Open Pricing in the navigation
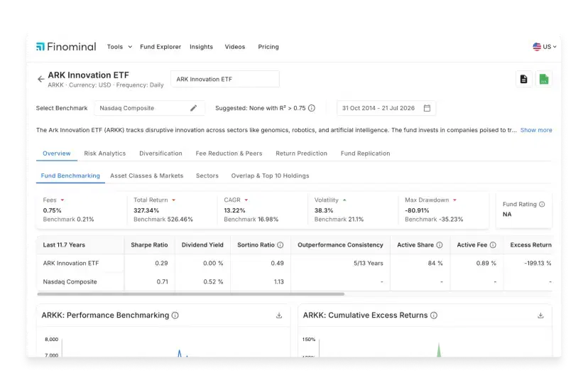The image size is (588, 388). (268, 47)
